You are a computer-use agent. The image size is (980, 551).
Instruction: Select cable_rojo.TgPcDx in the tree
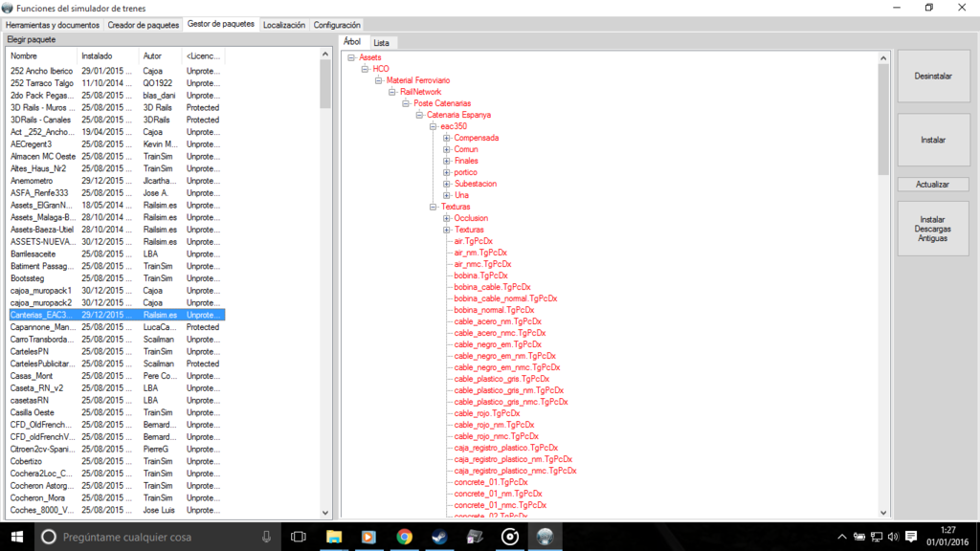tap(487, 413)
